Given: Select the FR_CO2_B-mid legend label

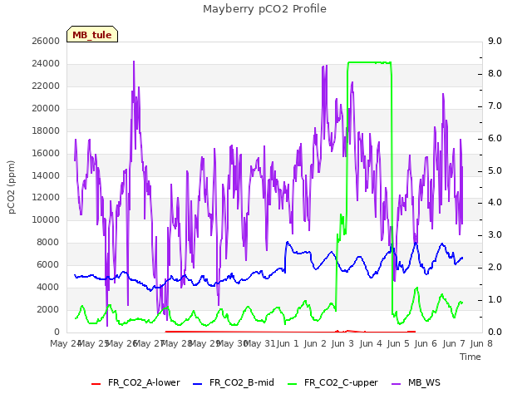Looking at the screenshot, I should point(242,382).
